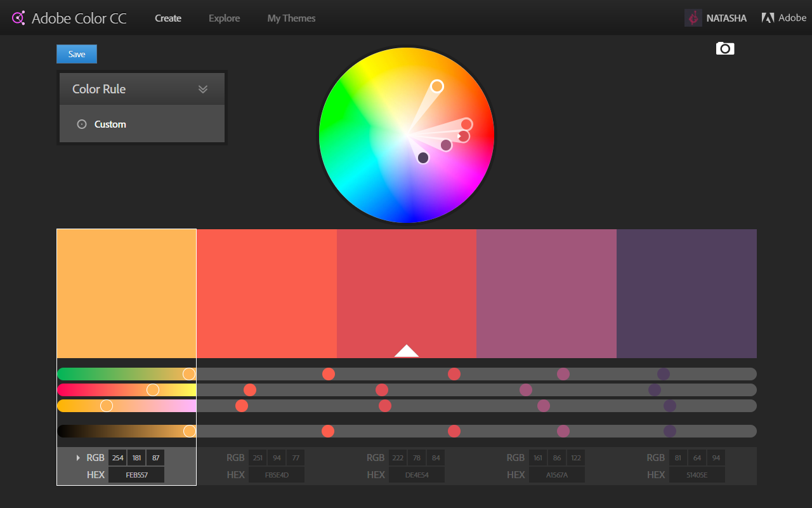This screenshot has height=508, width=812.
Task: Click the orange-pink slider handle of orange swatch
Action: (107, 406)
